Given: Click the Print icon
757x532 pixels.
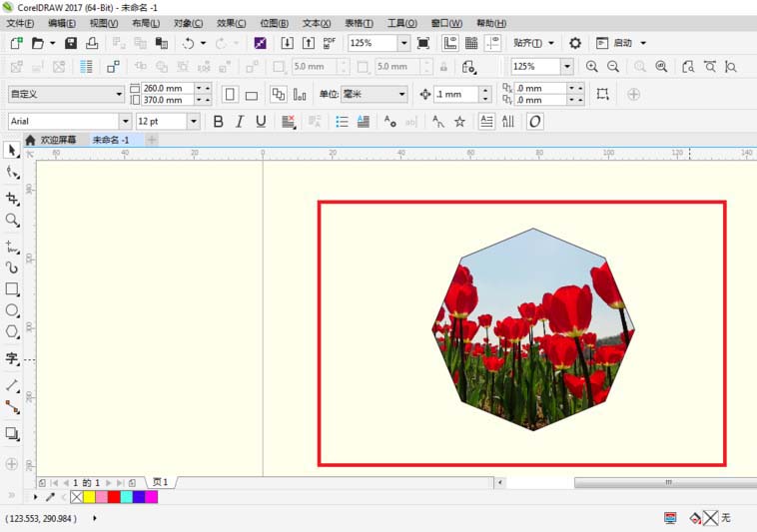Looking at the screenshot, I should pos(92,43).
